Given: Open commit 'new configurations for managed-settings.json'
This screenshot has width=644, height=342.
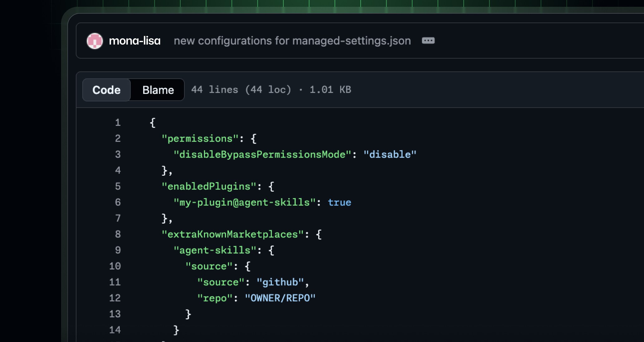Looking at the screenshot, I should pyautogui.click(x=292, y=41).
